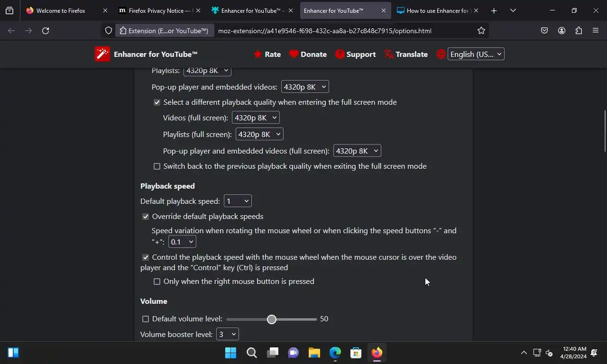Open Volume booster level dropdown
Screen dimensions: 607x364
[x=227, y=334]
